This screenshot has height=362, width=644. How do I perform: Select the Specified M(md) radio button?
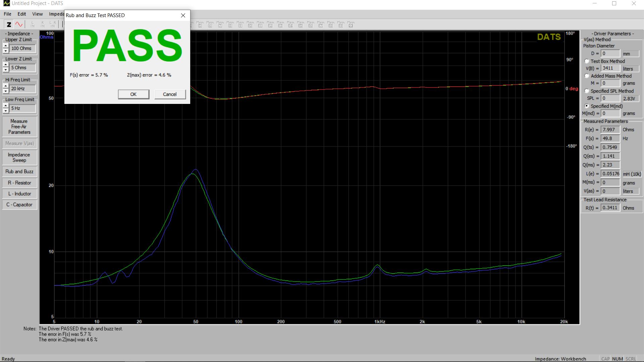[x=587, y=106]
